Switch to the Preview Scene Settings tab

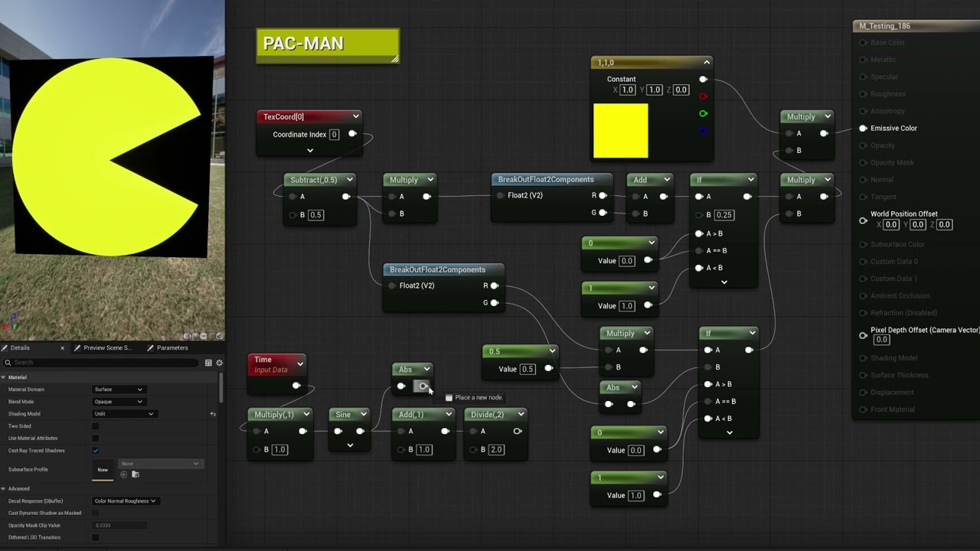click(107, 347)
